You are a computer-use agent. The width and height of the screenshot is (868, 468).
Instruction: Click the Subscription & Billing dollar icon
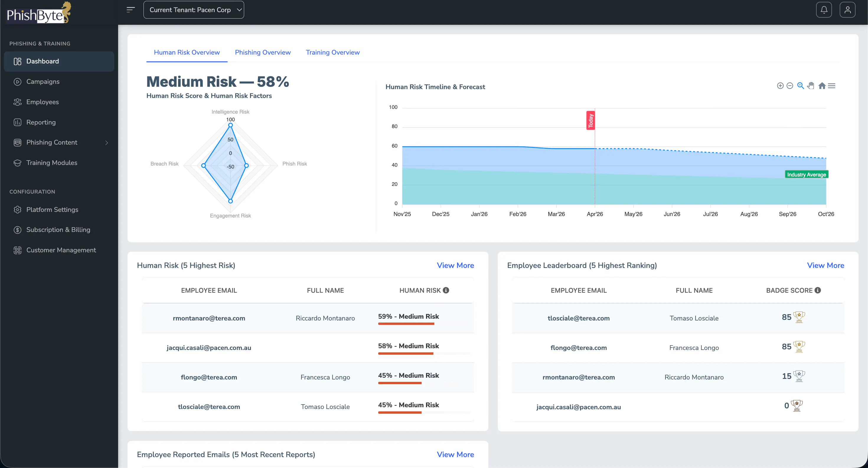pos(17,230)
